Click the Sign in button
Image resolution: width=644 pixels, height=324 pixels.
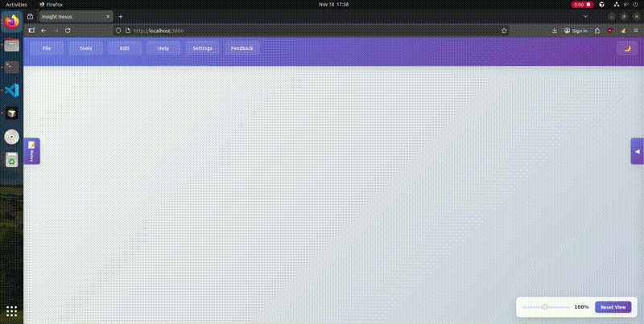coord(576,31)
